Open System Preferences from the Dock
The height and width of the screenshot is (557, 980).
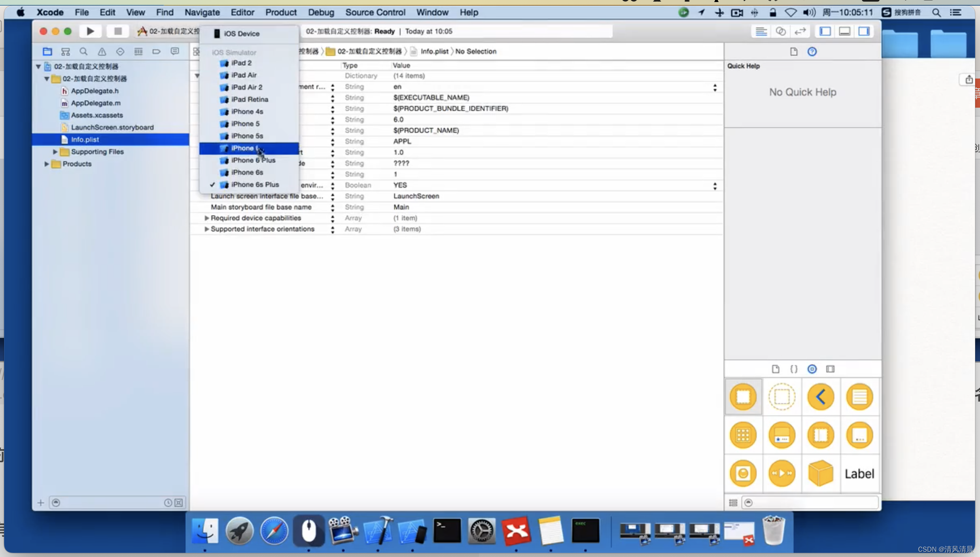click(x=482, y=531)
